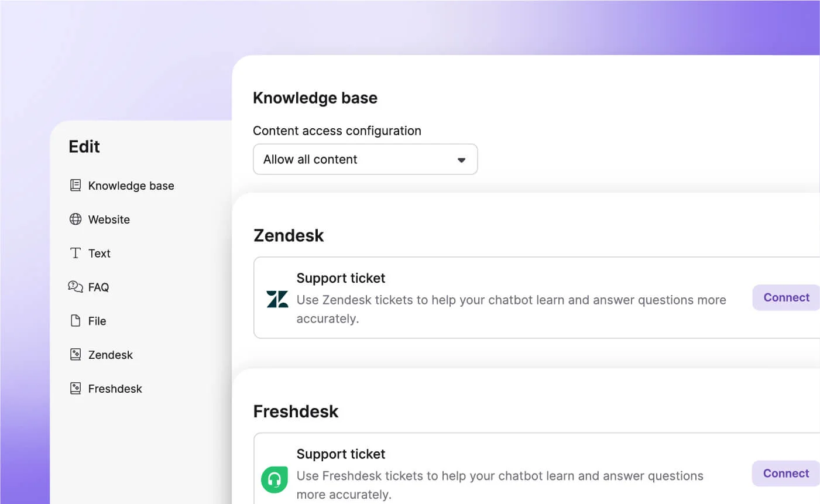The image size is (820, 504).
Task: Choose Allow all content from the configuration selector
Action: [x=365, y=159]
